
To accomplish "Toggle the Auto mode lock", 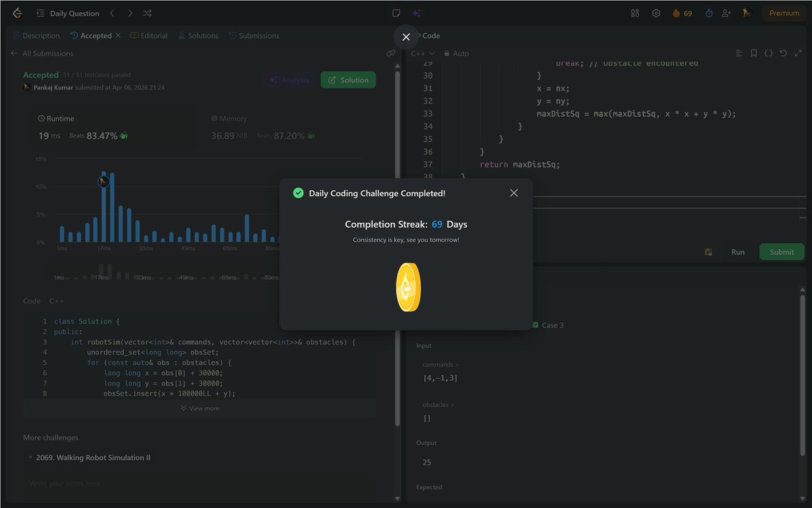I will (x=457, y=54).
